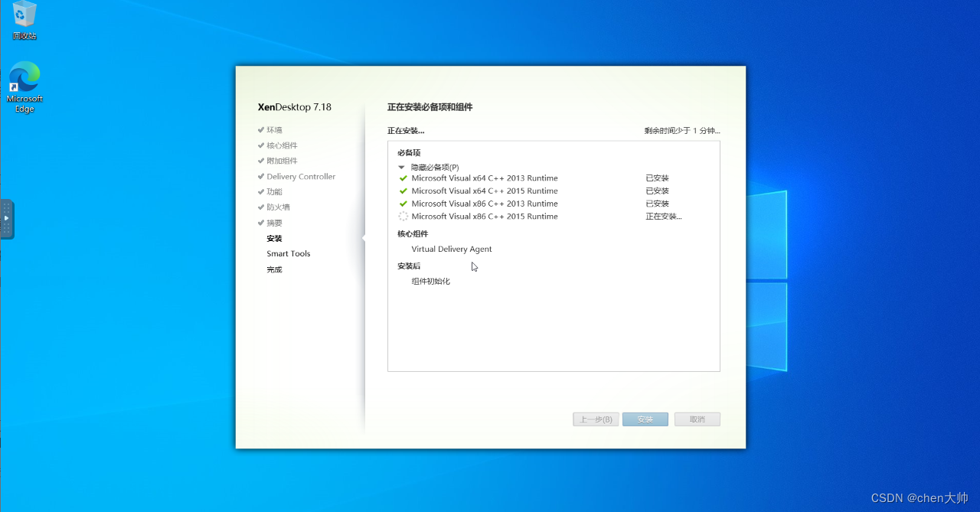Select the 完成 step in sidebar
Viewport: 980px width, 512px height.
coord(274,269)
